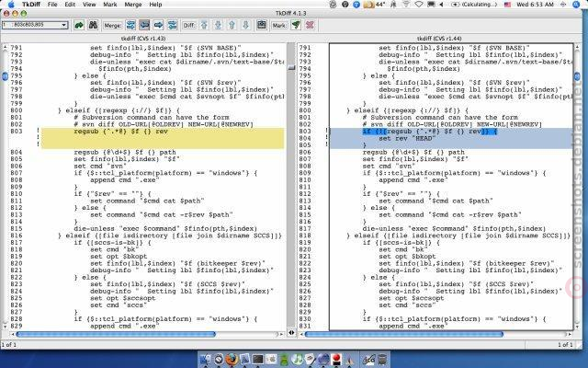
Task: Click the pane sync arrows between scrollbars
Action: [x=291, y=333]
